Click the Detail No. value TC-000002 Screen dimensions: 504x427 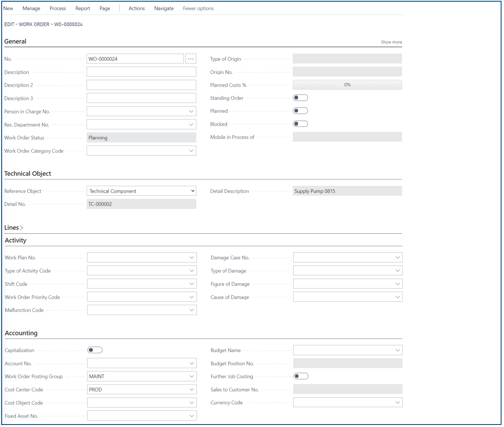tap(141, 204)
